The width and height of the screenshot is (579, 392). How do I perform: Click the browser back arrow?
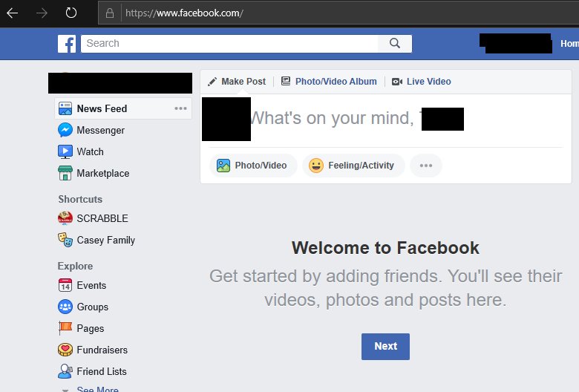click(x=12, y=13)
